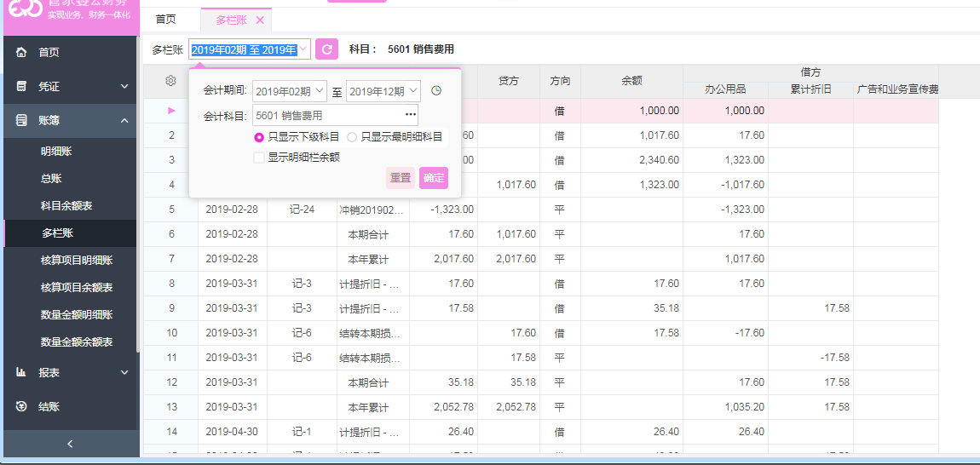This screenshot has height=465, width=980.
Task: Click the 2,052.78 debit cell in row 13
Action: (444, 407)
